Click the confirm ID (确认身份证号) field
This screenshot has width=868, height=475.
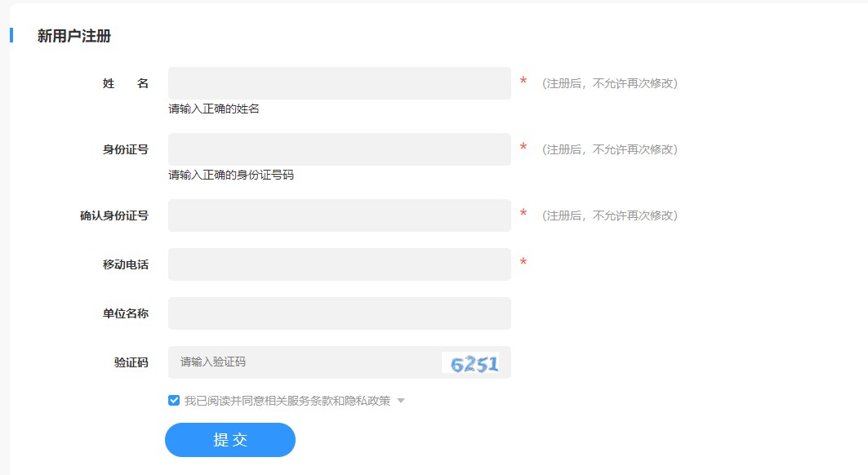[x=338, y=215]
